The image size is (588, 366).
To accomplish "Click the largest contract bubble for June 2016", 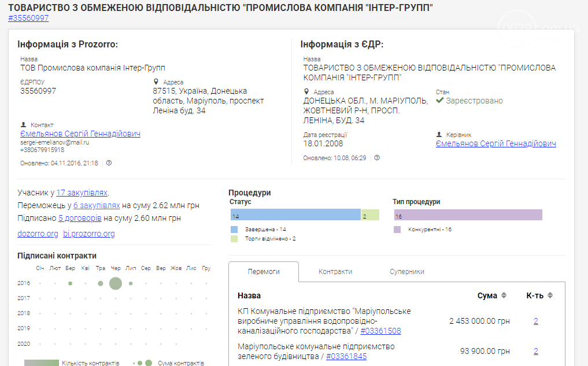I will [116, 283].
